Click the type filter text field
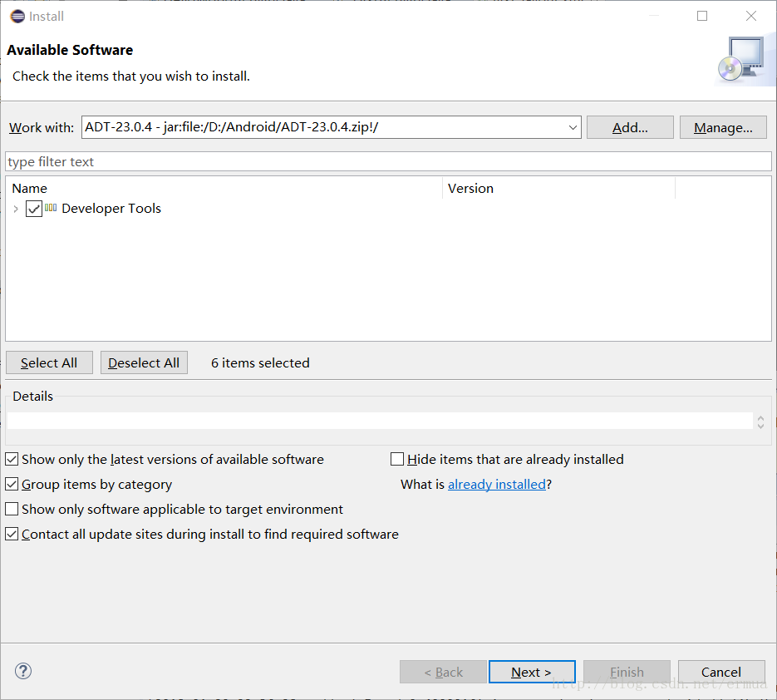Viewport: 777px width, 700px height. pos(388,161)
